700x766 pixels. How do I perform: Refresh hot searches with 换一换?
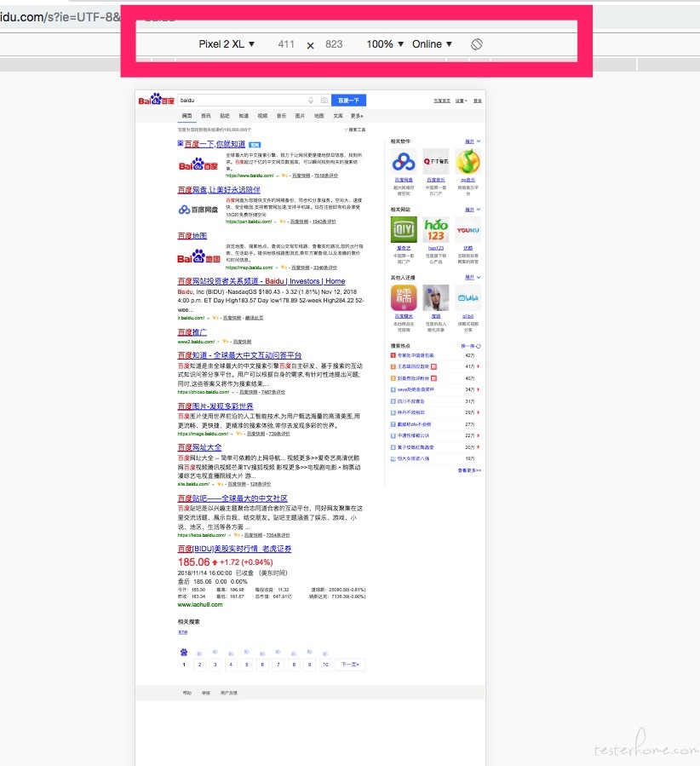pyautogui.click(x=471, y=346)
